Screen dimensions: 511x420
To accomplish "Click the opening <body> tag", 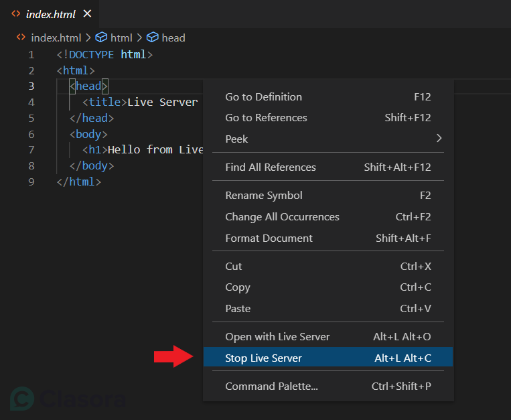I will pyautogui.click(x=88, y=134).
